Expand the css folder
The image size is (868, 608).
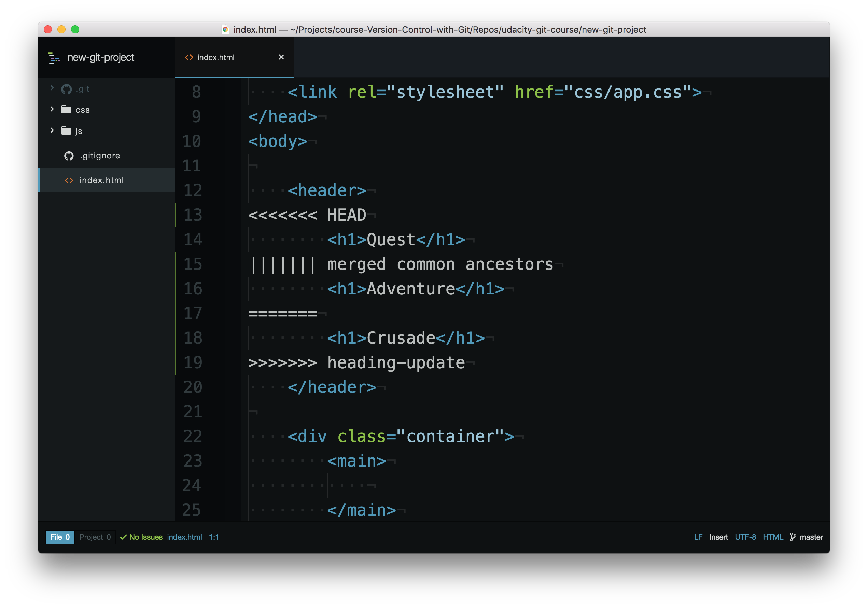pos(52,109)
